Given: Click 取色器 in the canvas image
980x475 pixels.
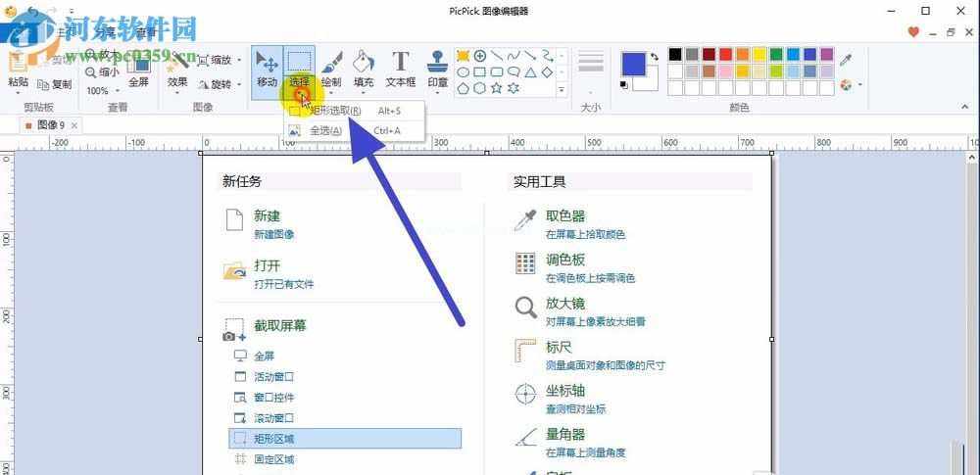Looking at the screenshot, I should 565,216.
